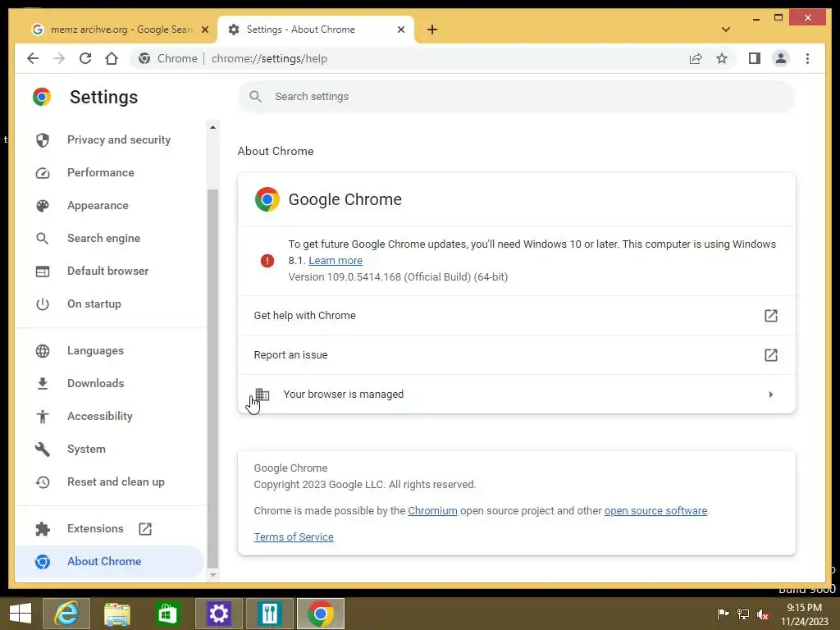The height and width of the screenshot is (630, 840).
Task: Go back to the previous page
Action: (x=33, y=58)
